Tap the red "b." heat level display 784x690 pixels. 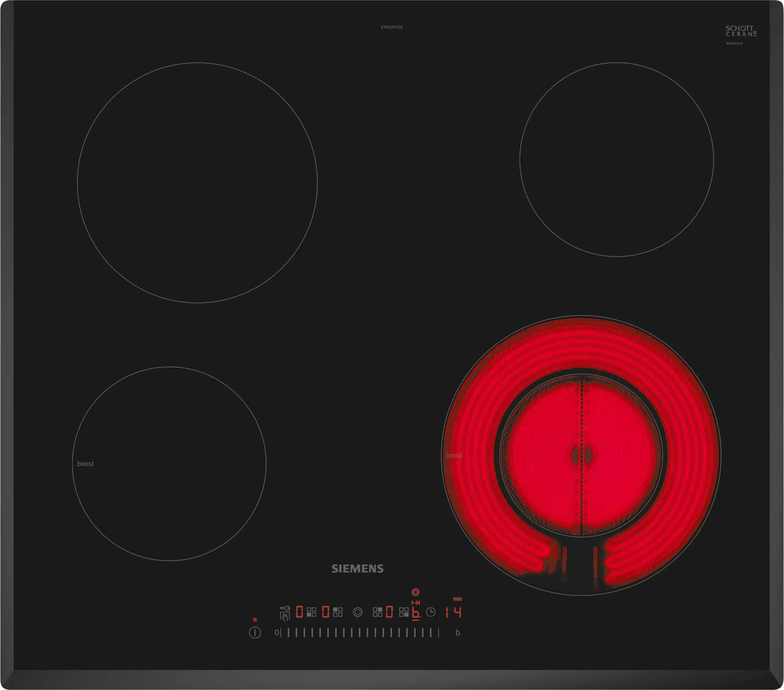pos(416,612)
